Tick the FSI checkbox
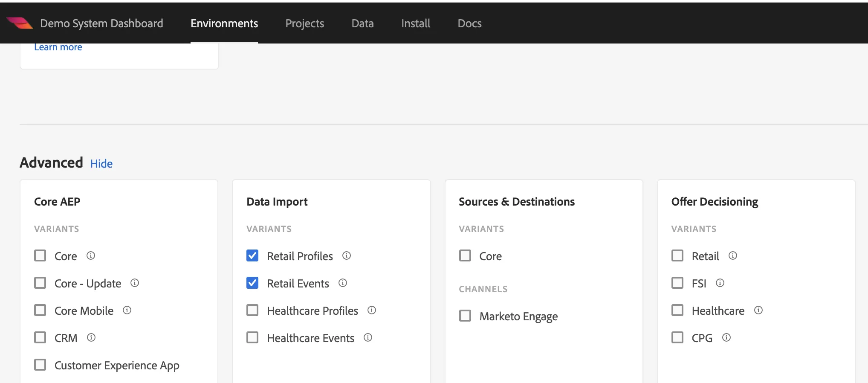Viewport: 868px width, 383px height. 677,283
